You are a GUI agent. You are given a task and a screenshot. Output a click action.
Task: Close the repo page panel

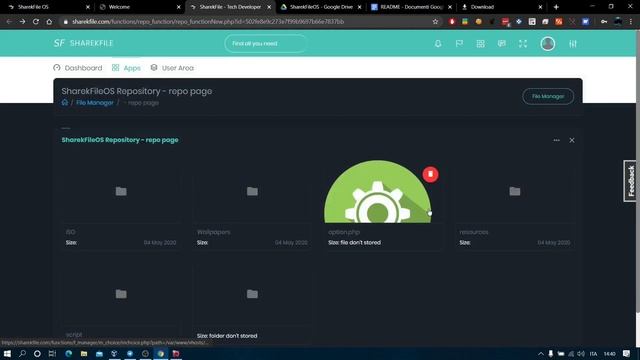[572, 140]
